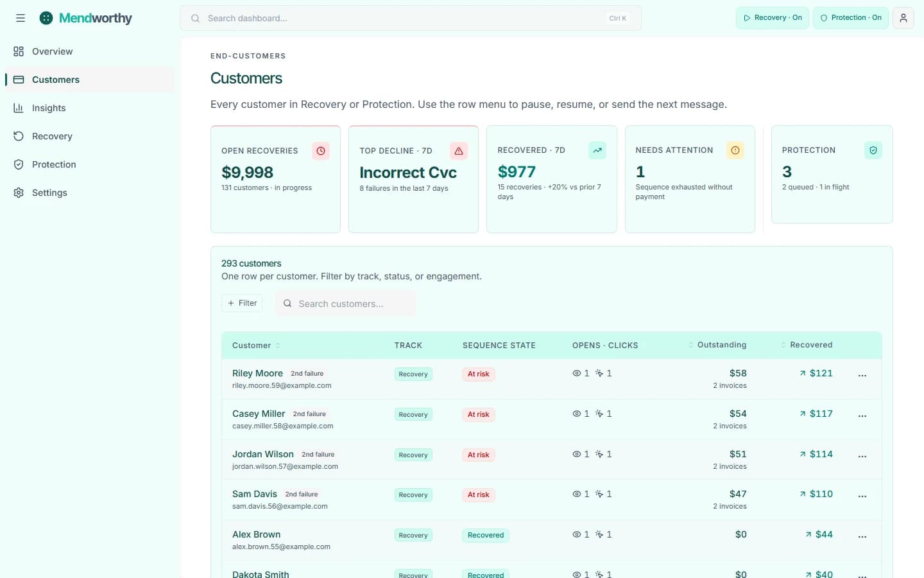Open Recovery sidebar section
Screen dimensions: 924x578
click(x=90, y=136)
